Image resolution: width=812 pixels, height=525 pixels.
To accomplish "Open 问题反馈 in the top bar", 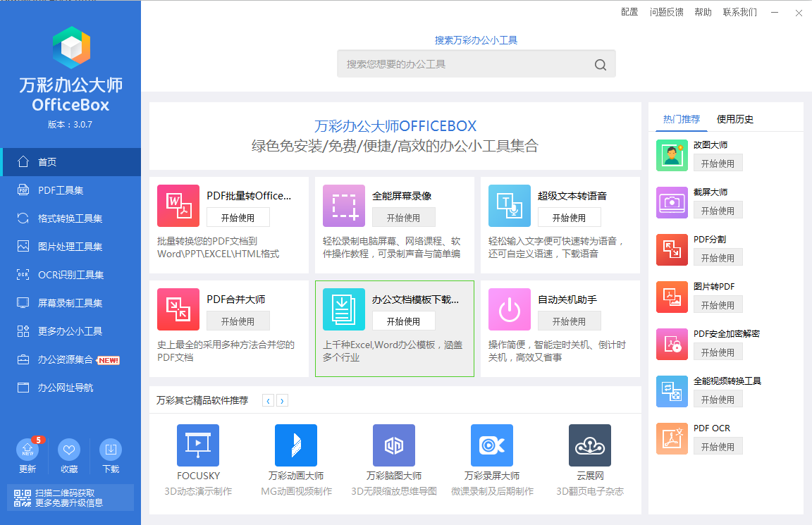I will [667, 12].
